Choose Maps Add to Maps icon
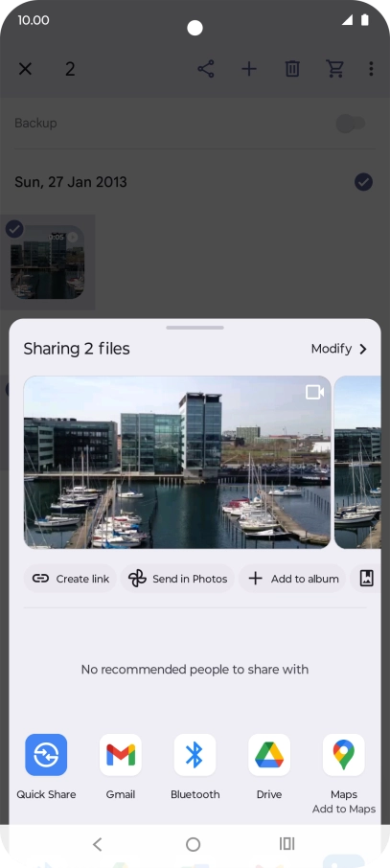The image size is (390, 868). (343, 755)
